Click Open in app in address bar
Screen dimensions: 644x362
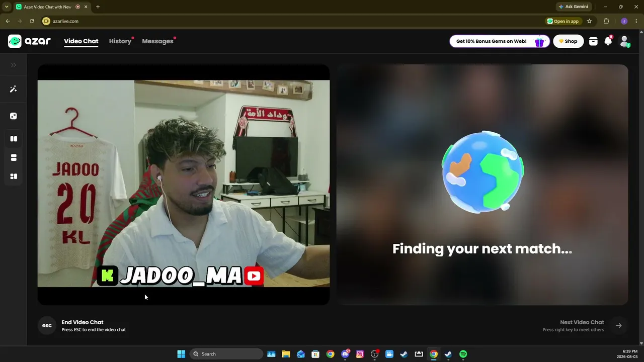coord(563,21)
